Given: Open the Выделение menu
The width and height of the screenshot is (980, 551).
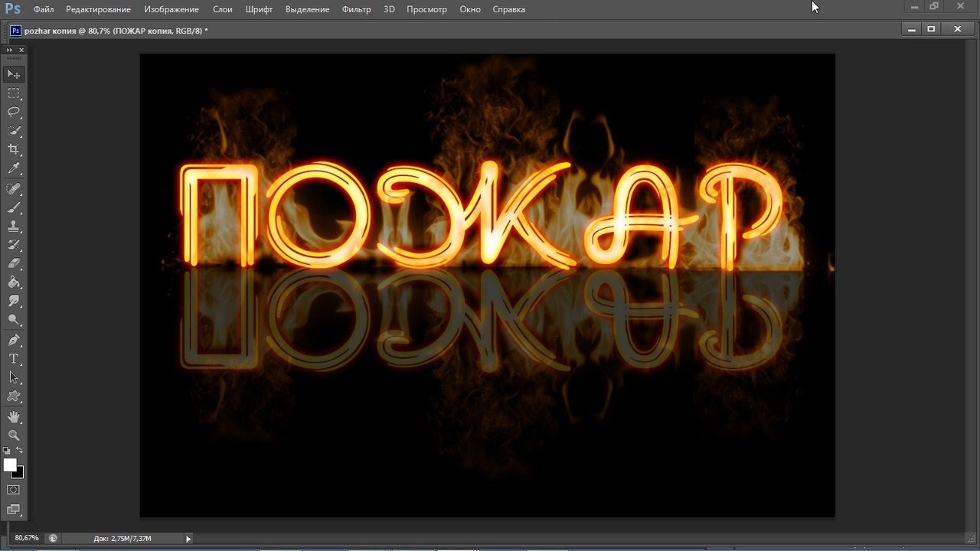Looking at the screenshot, I should (x=307, y=9).
